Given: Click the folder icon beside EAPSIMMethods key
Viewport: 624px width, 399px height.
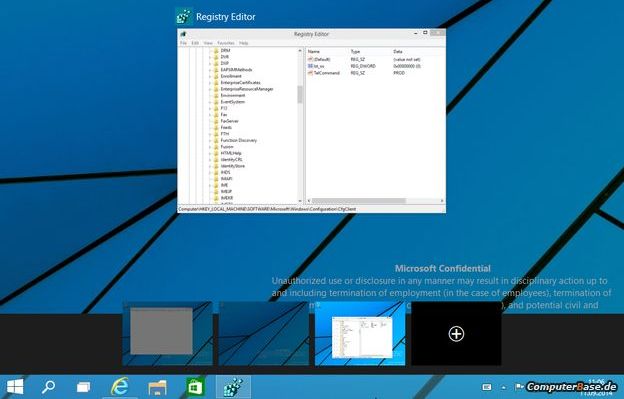Looking at the screenshot, I should coord(216,70).
